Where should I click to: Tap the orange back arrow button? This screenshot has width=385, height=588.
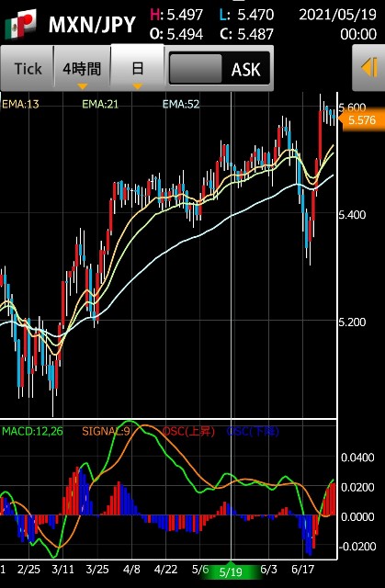(368, 68)
